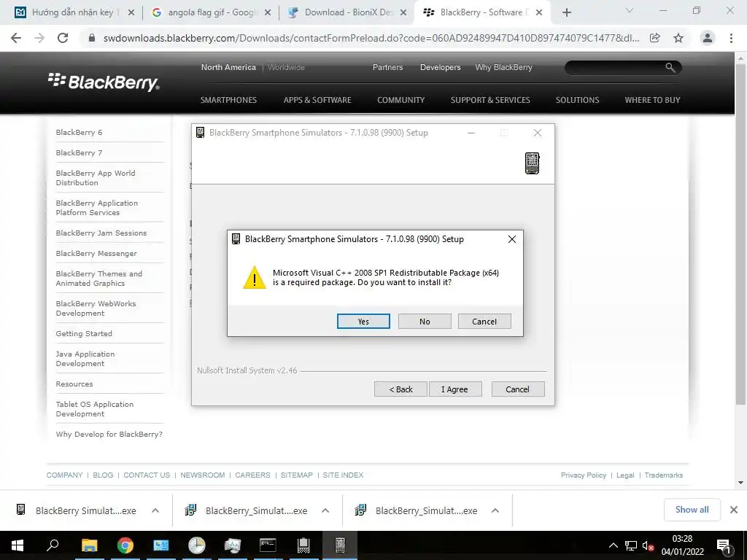Viewport: 747px width, 560px height.
Task: Open Privacy Policy footer link
Action: pyautogui.click(x=583, y=475)
